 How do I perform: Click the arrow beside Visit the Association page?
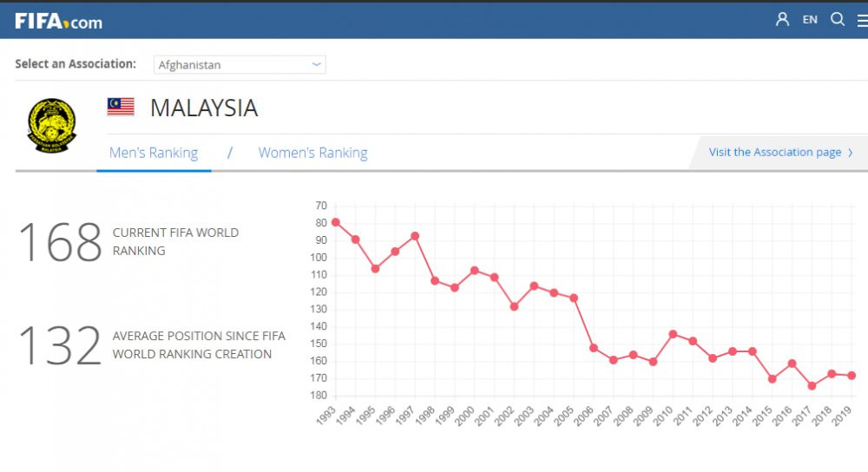[x=851, y=153]
